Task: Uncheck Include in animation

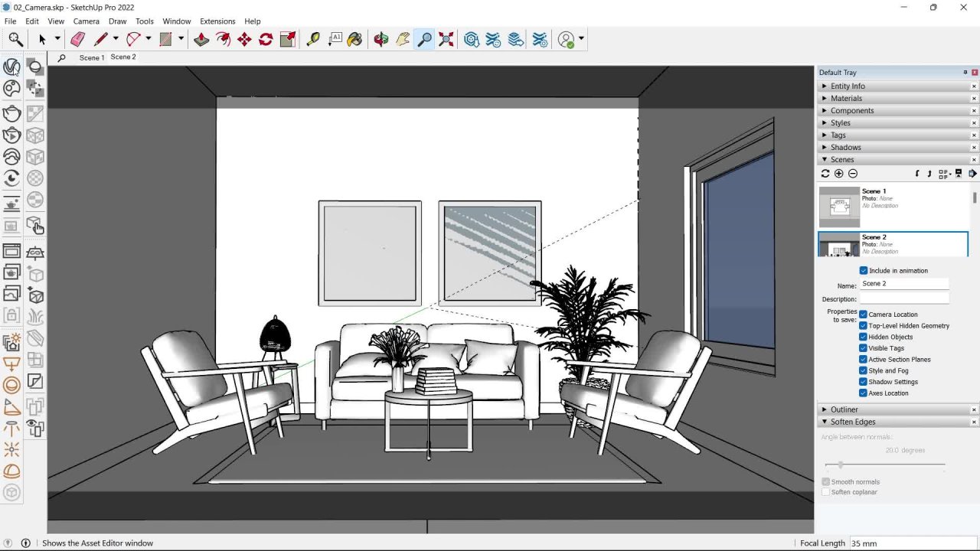Action: (x=864, y=271)
